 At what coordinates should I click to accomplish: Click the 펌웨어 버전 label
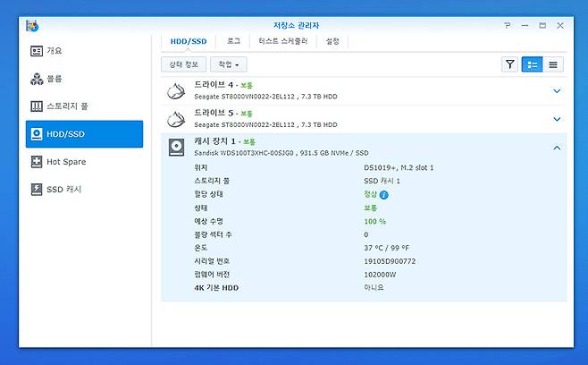(212, 275)
